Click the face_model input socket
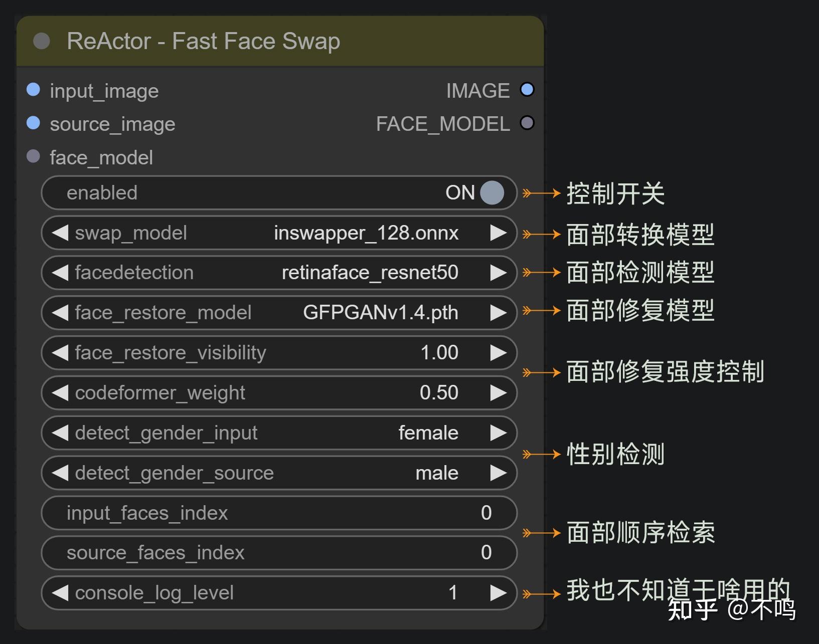Image resolution: width=819 pixels, height=644 pixels. coord(33,156)
